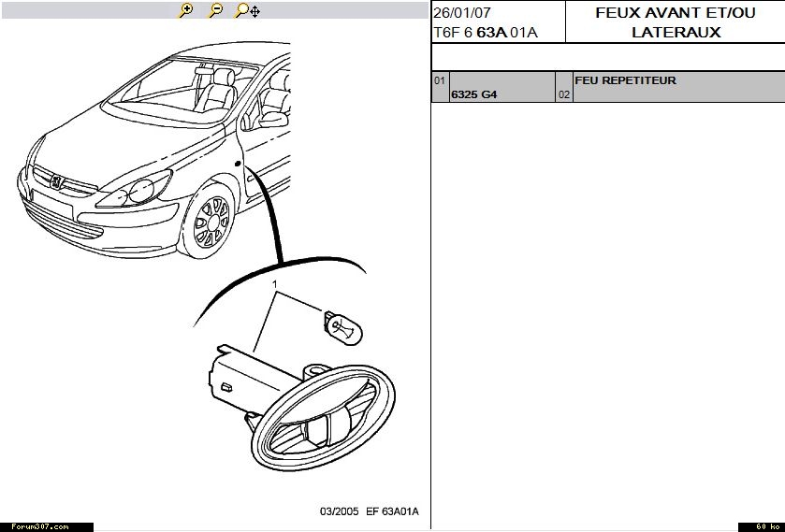Click the four-way move arrows icon

point(254,11)
